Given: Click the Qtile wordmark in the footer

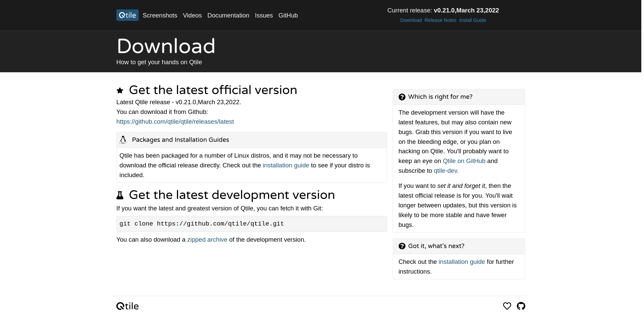Looking at the screenshot, I should tap(127, 306).
